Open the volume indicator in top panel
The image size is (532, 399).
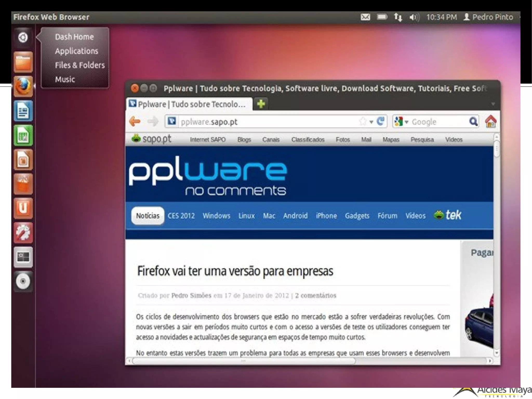(414, 17)
